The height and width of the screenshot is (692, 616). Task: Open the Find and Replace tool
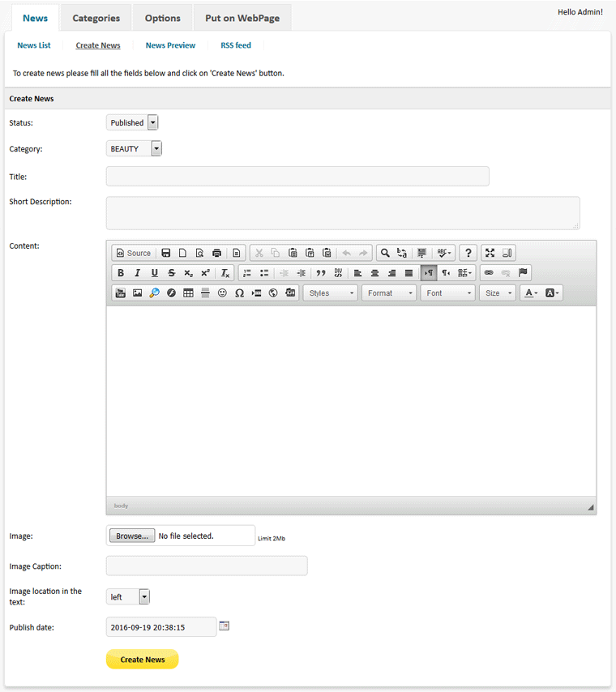(x=385, y=253)
